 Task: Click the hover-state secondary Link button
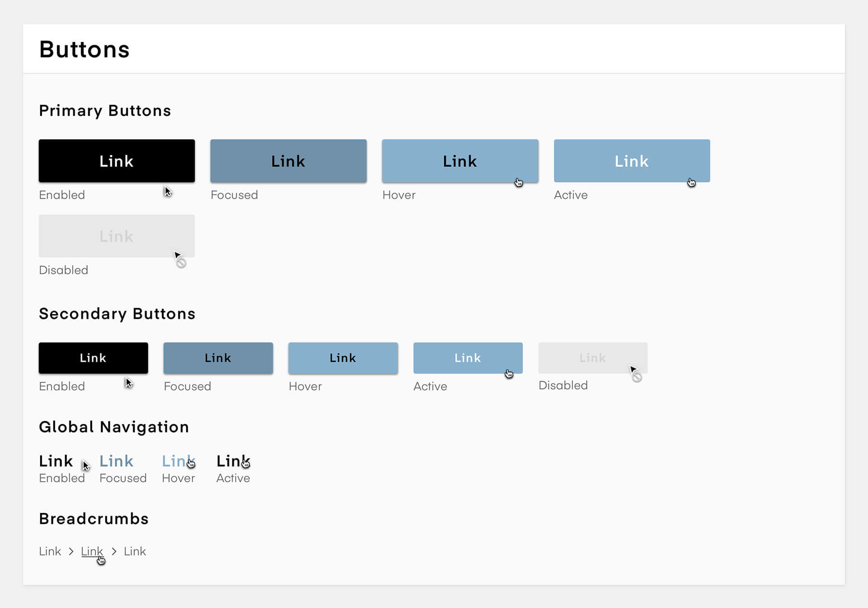point(342,358)
